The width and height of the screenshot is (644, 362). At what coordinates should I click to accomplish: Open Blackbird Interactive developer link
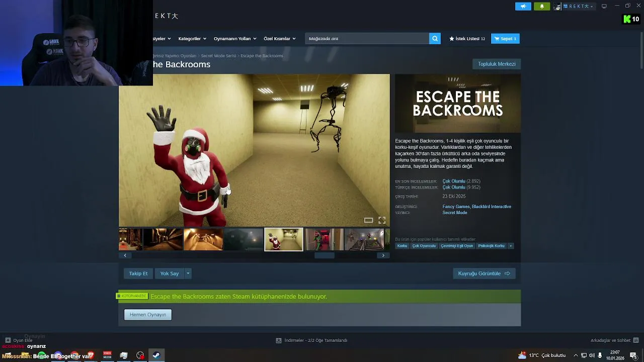492,207
